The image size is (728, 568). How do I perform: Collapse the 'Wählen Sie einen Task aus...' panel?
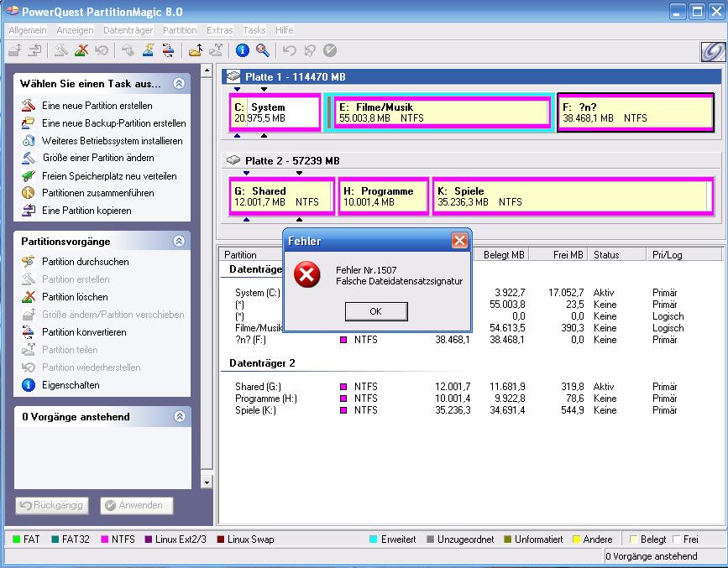(179, 84)
